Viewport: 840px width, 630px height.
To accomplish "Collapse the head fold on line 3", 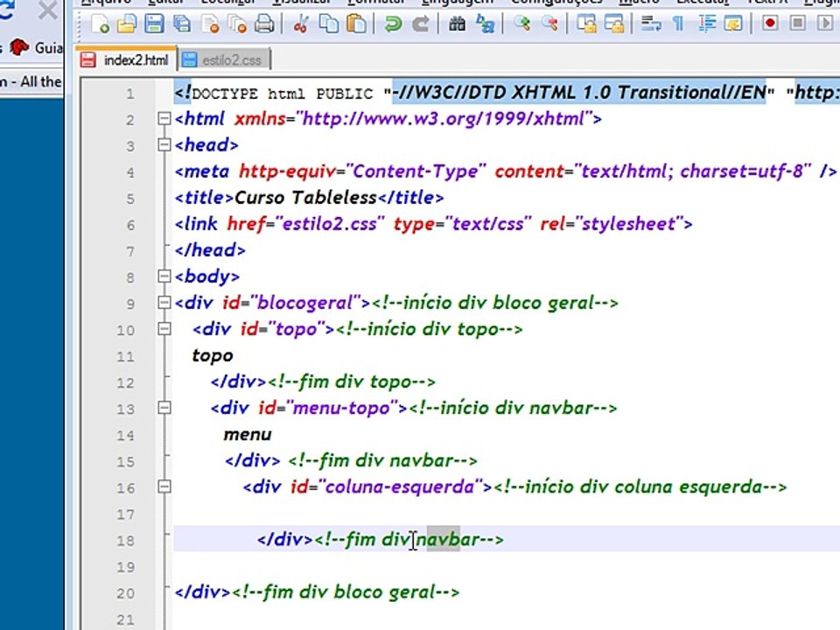I will tap(164, 144).
